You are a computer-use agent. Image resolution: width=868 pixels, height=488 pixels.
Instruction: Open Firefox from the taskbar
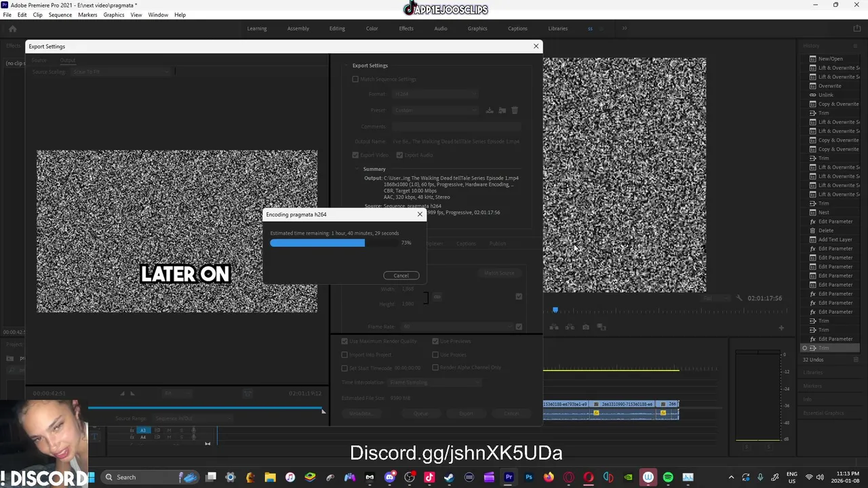[549, 477]
